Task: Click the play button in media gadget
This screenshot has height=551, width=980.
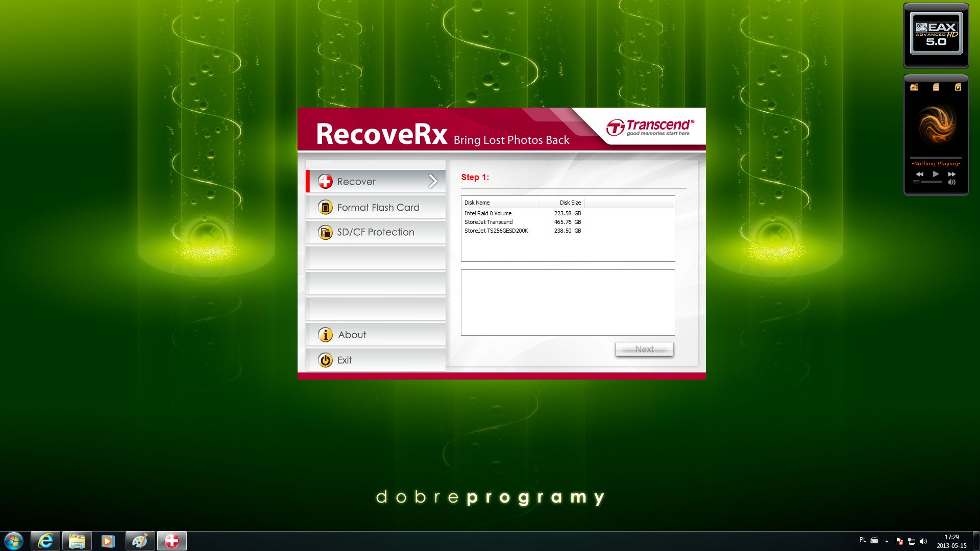Action: (x=936, y=174)
